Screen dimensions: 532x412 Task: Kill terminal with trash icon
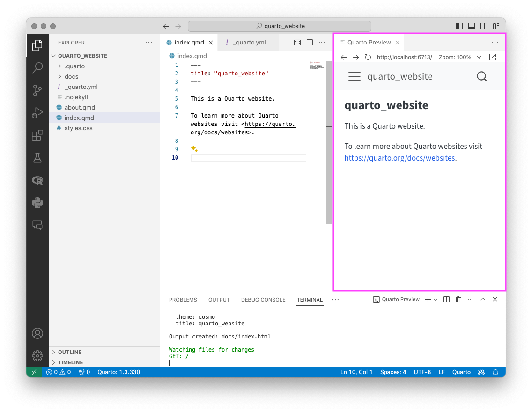[458, 300]
